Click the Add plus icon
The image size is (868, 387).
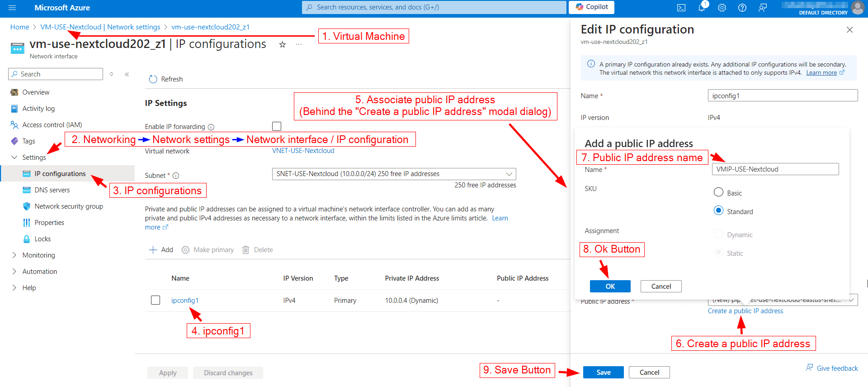click(x=153, y=250)
